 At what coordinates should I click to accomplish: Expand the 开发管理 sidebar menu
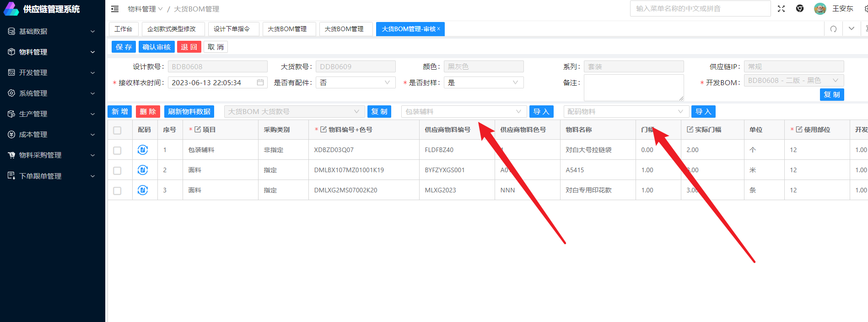(x=52, y=72)
